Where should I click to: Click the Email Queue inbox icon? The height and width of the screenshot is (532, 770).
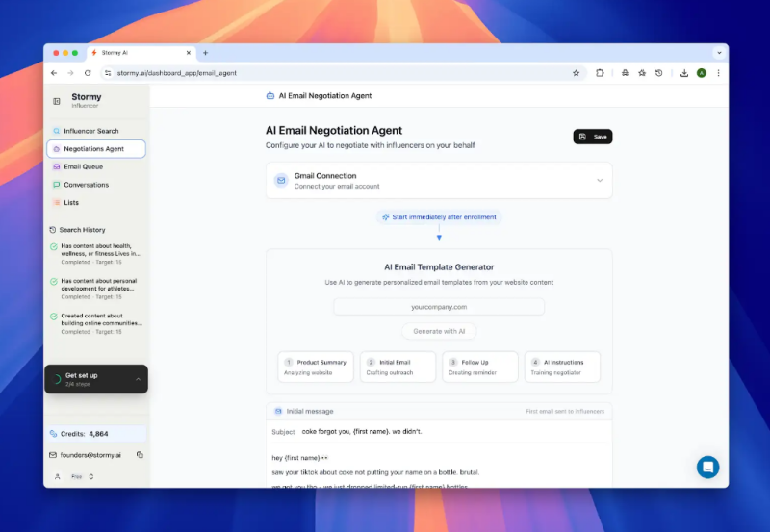[x=57, y=166]
